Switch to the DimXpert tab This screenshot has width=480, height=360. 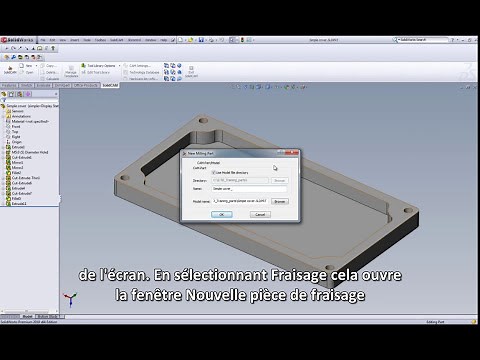[62, 85]
